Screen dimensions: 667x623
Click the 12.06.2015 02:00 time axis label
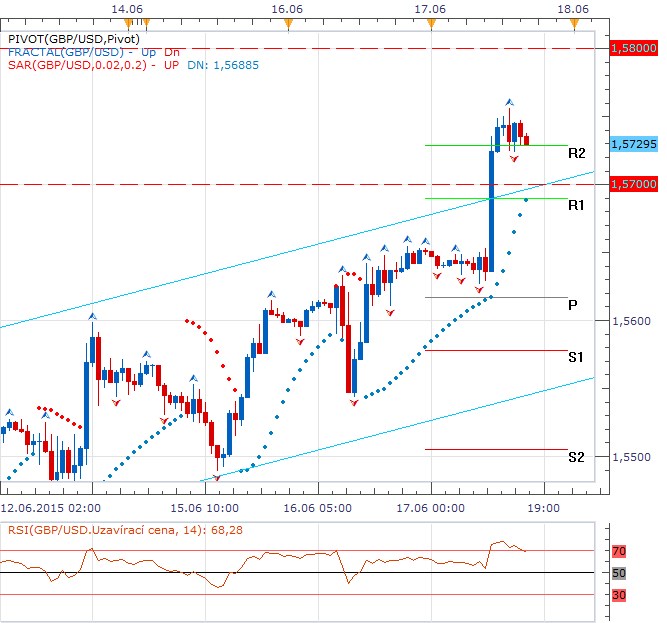pyautogui.click(x=50, y=493)
